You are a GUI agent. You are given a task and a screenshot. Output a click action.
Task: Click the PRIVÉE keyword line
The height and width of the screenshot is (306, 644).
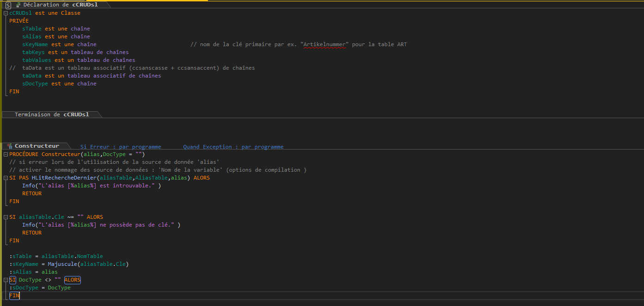click(x=19, y=21)
